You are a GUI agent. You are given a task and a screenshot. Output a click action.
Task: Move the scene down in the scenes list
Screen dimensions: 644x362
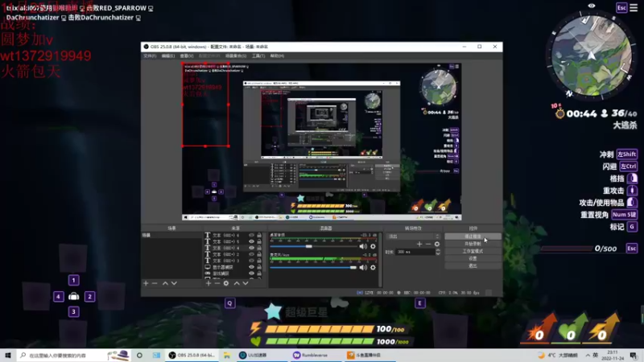(174, 283)
